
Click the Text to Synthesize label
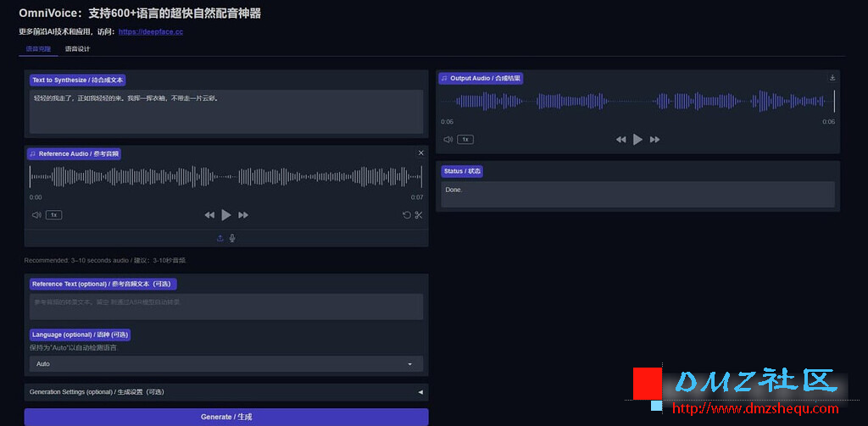(x=77, y=80)
